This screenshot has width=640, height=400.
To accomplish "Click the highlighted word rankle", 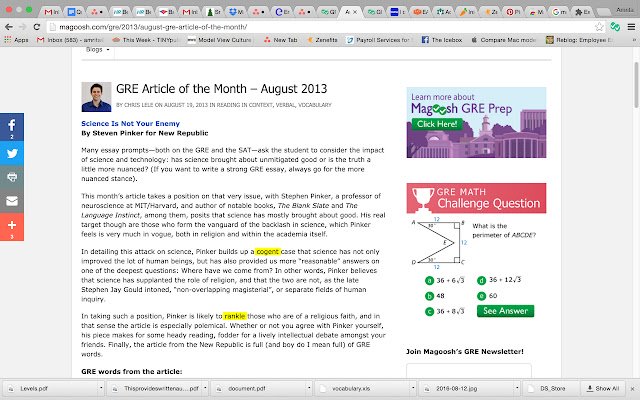I will pyautogui.click(x=235, y=316).
